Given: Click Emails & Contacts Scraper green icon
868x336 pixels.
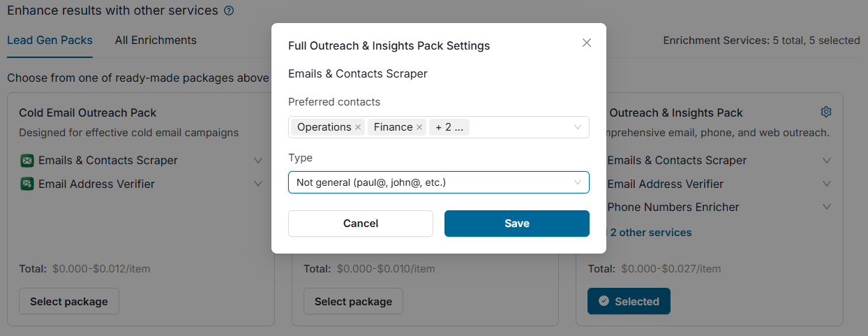Looking at the screenshot, I should coord(27,161).
